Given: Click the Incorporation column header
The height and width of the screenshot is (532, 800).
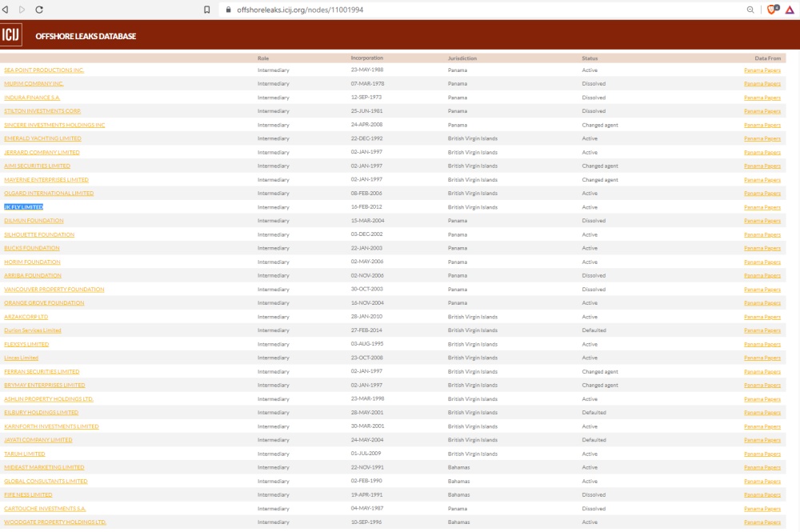Looking at the screenshot, I should point(366,58).
